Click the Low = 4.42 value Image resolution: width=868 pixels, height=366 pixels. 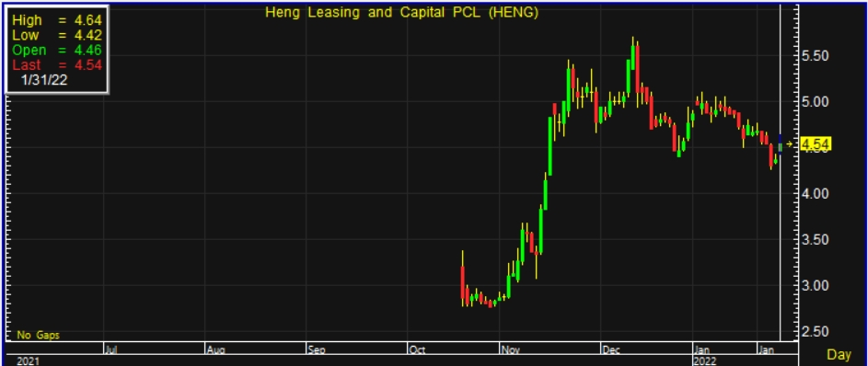pyautogui.click(x=57, y=35)
